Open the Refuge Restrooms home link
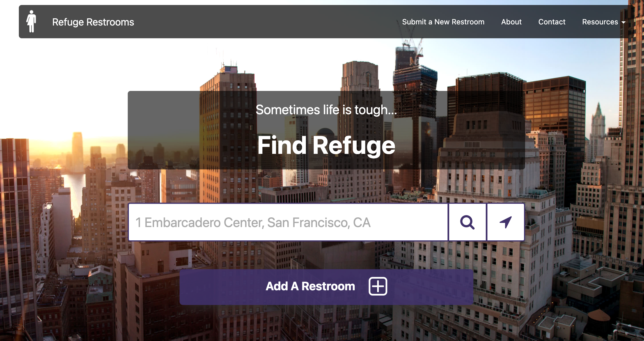The height and width of the screenshot is (341, 644). click(x=93, y=22)
